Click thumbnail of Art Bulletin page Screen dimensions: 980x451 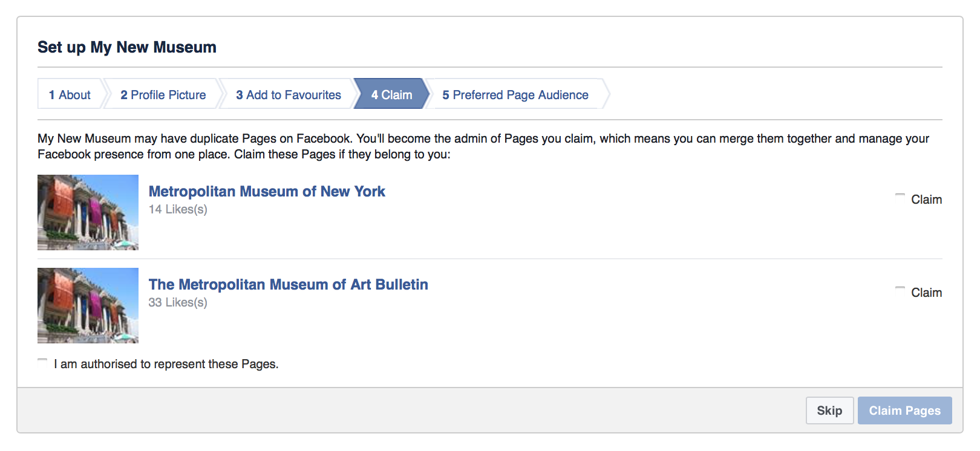coord(88,305)
